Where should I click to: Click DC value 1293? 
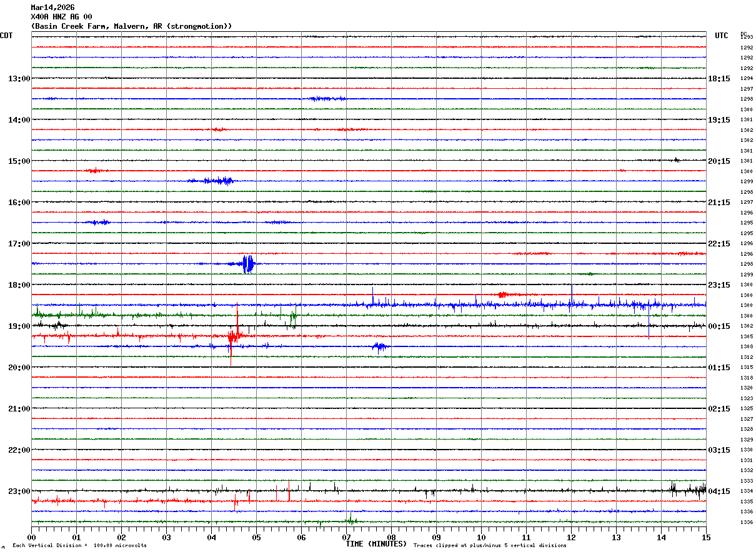coord(747,38)
